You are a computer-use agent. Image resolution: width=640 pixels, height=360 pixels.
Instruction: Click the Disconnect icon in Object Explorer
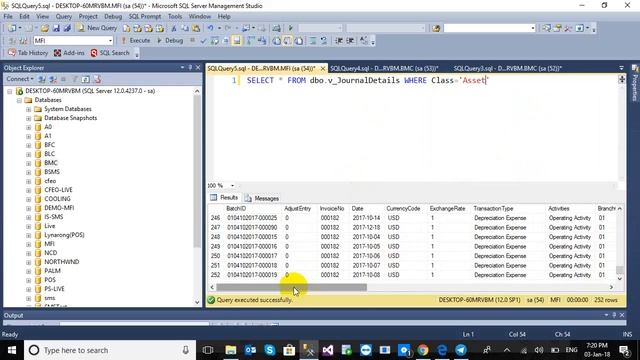click(x=53, y=79)
